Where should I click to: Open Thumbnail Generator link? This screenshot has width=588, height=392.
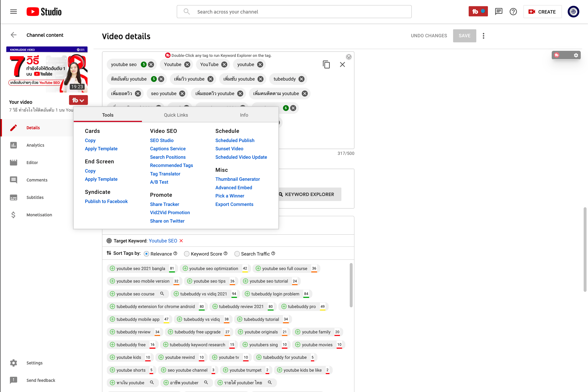pyautogui.click(x=238, y=179)
